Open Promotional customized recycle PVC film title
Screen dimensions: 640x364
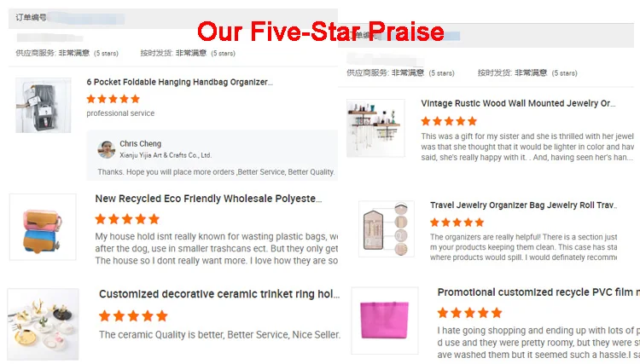tap(538, 292)
